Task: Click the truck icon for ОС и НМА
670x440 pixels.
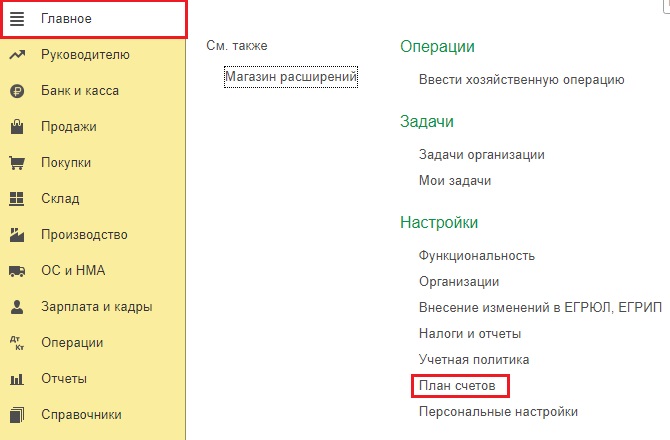Action: [17, 271]
